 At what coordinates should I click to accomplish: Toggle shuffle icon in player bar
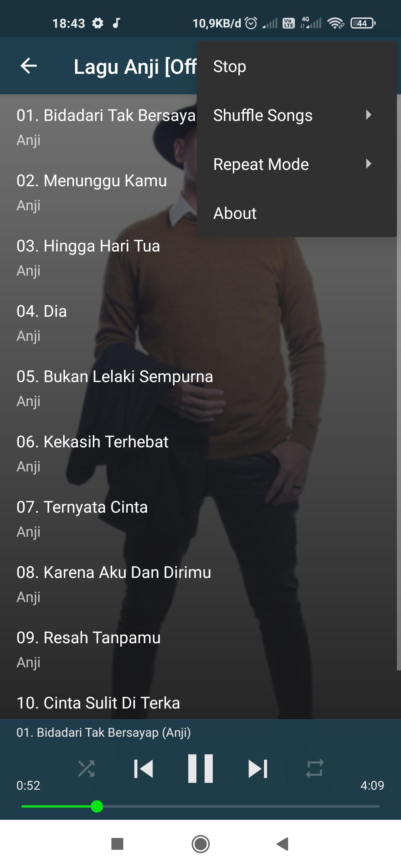tap(86, 769)
